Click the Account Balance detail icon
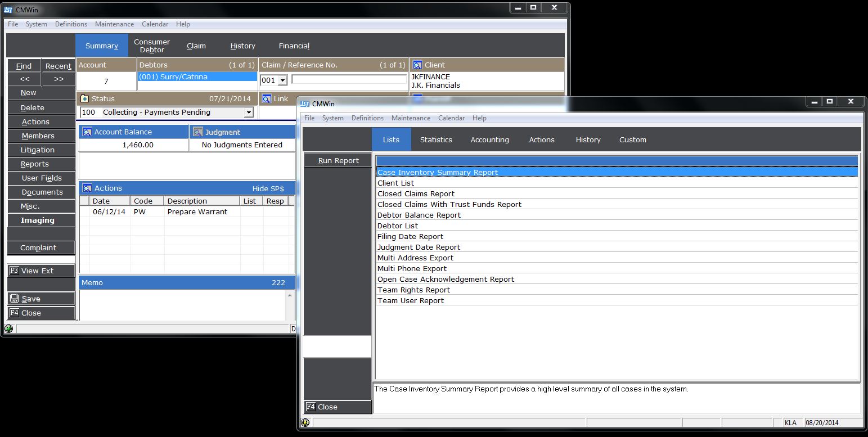Image resolution: width=868 pixels, height=437 pixels. pos(87,132)
